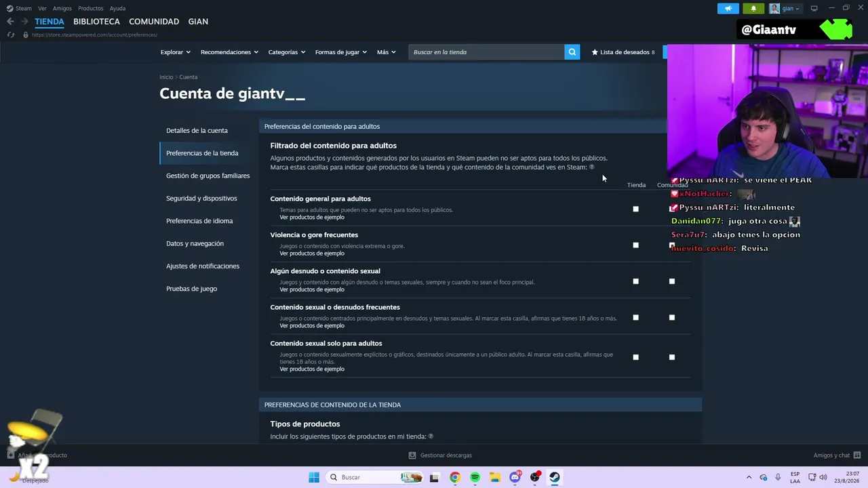Switch to the BIBLIOTECA tab
The image size is (868, 488).
(97, 22)
